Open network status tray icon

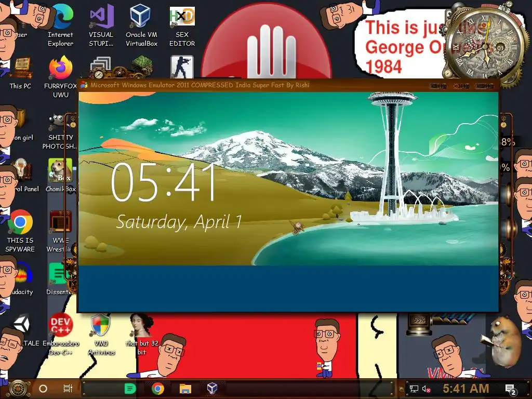[x=414, y=389]
